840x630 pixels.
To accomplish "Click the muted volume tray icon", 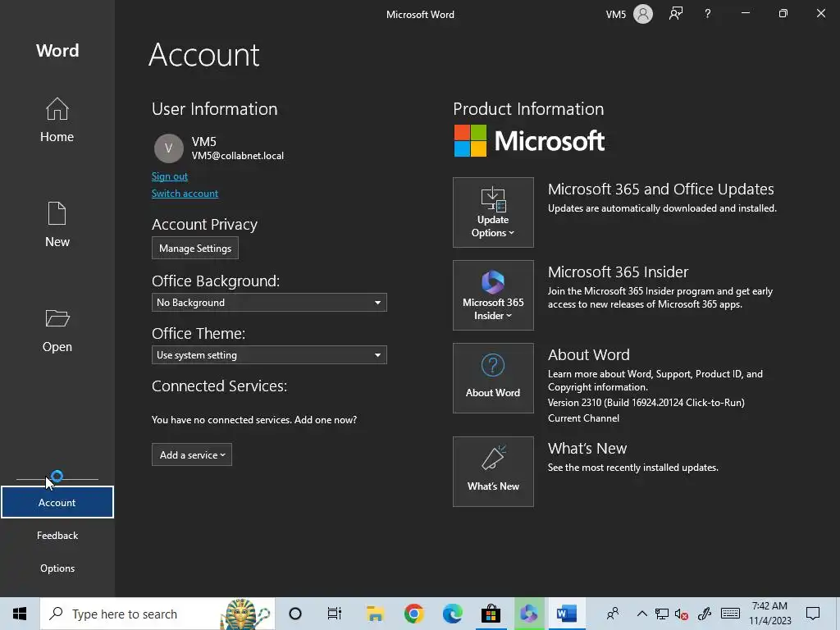I will click(682, 614).
